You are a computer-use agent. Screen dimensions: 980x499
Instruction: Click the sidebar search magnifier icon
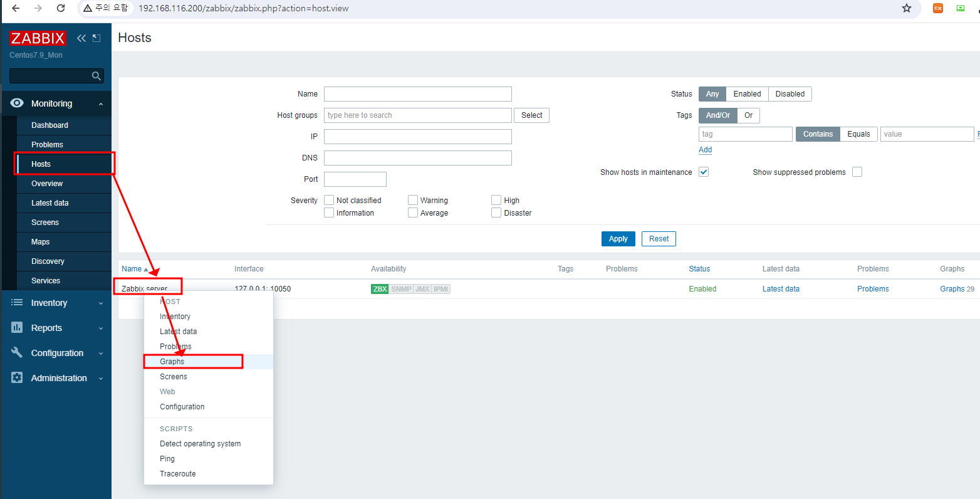click(x=96, y=76)
